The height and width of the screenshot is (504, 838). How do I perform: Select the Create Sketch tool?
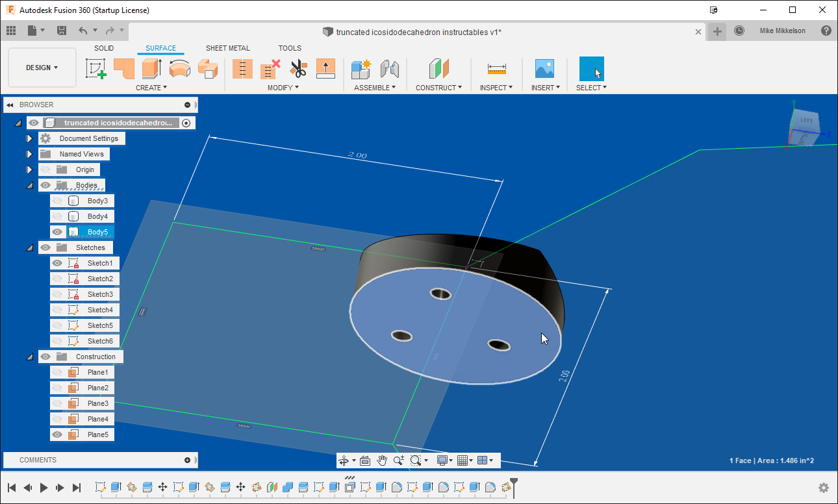point(96,68)
